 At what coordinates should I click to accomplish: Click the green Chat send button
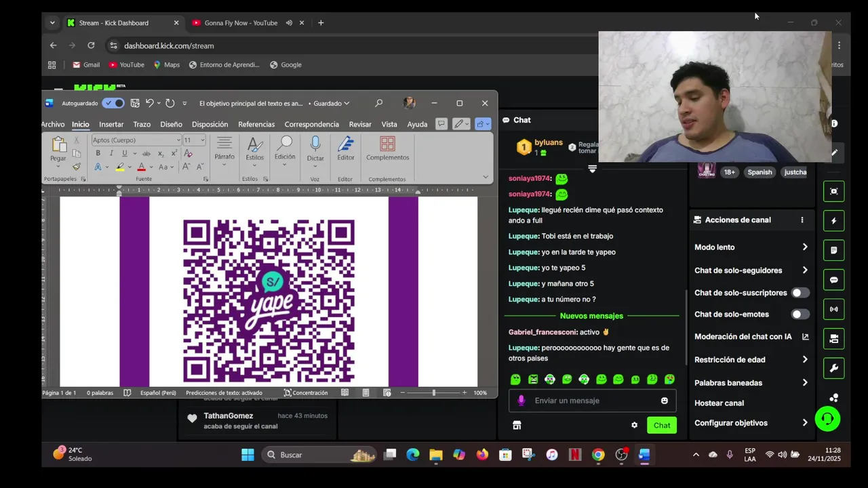point(662,425)
